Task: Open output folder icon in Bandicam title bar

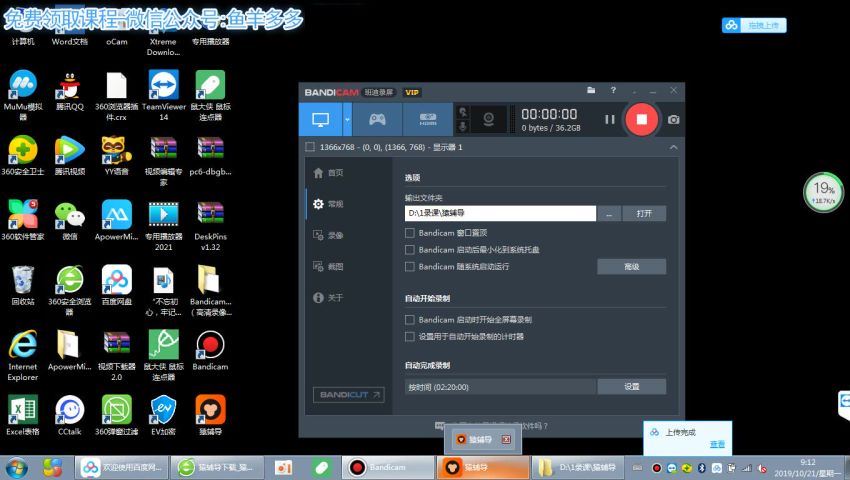Action: coord(591,91)
